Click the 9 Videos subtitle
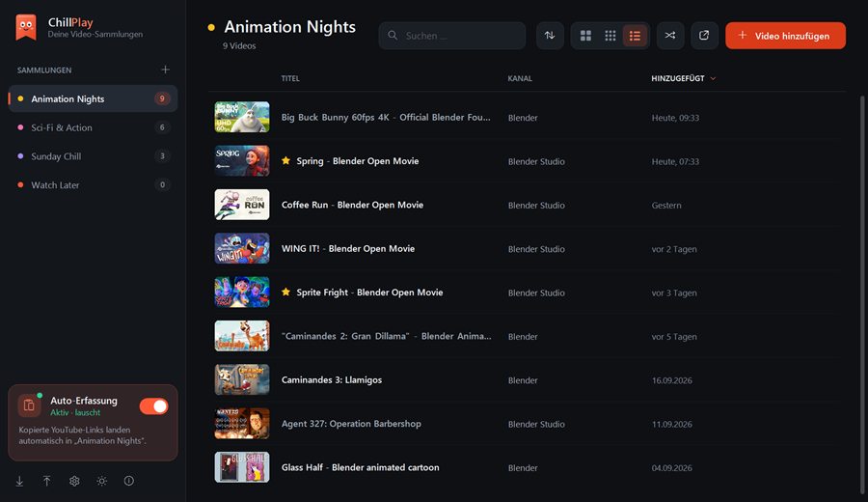The height and width of the screenshot is (502, 868). pyautogui.click(x=239, y=46)
